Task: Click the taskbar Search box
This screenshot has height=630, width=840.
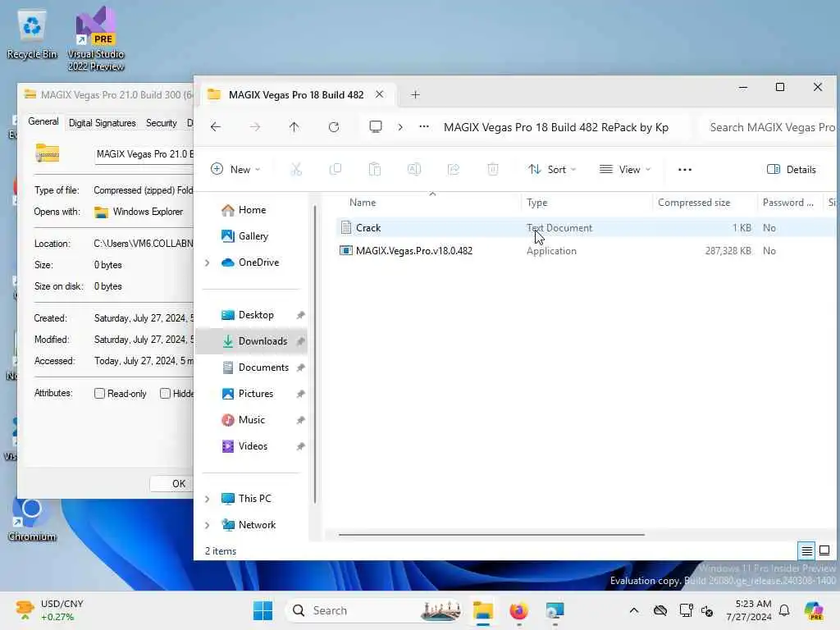Action: (375, 610)
